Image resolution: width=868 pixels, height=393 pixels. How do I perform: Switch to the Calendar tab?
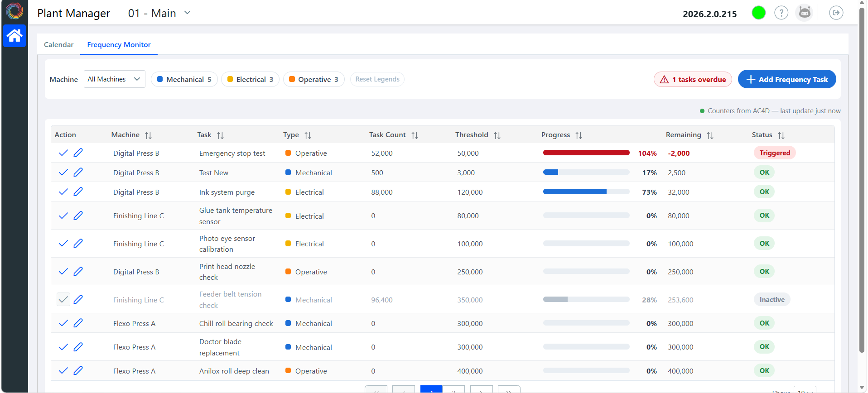[x=58, y=44]
